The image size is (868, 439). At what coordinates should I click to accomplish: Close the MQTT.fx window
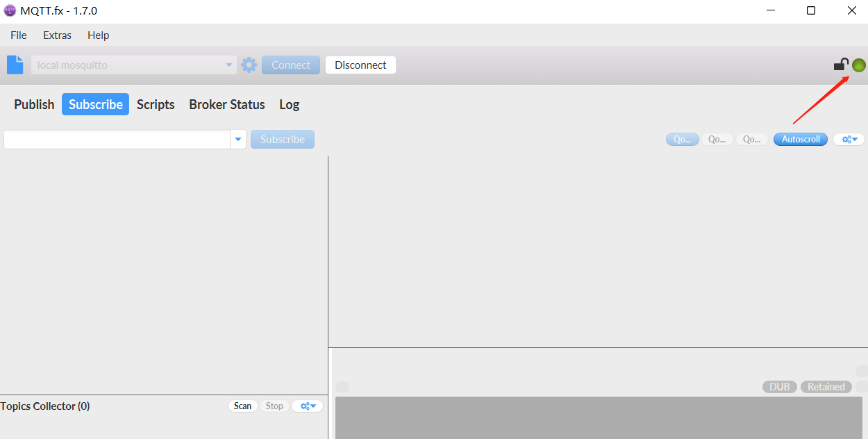[851, 10]
